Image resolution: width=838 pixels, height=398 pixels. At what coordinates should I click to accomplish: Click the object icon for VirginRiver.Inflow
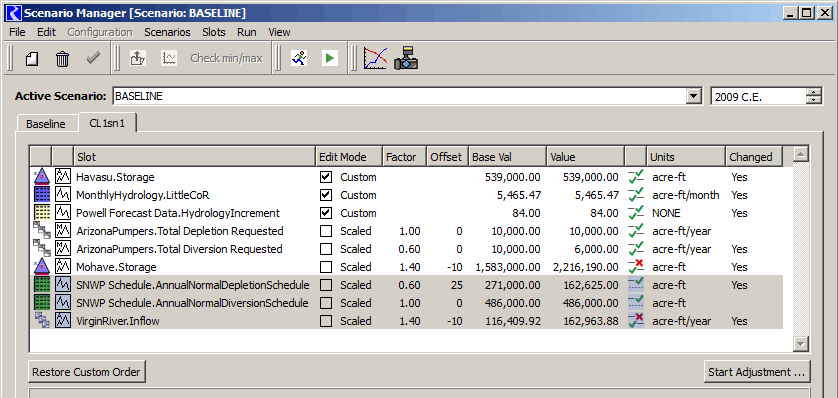41,321
